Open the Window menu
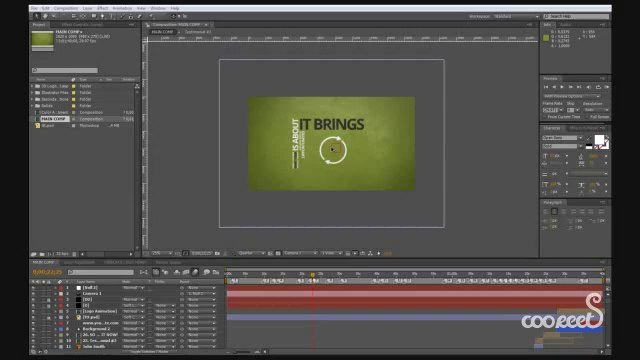Screen dimensions: 640x360 click(158, 8)
